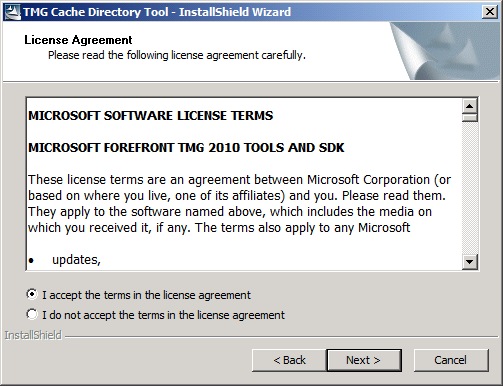This screenshot has height=386, width=503.
Task: Go back with the Back button
Action: [x=289, y=360]
